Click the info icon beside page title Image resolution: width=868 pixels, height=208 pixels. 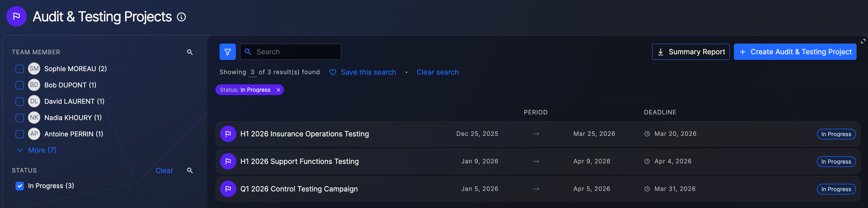(181, 17)
